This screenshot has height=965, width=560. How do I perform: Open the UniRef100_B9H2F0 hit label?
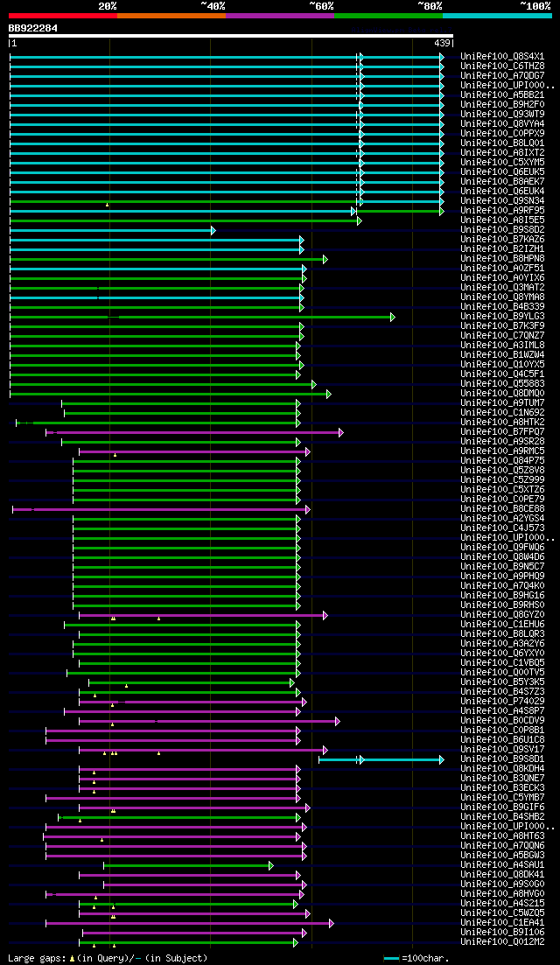tap(502, 105)
